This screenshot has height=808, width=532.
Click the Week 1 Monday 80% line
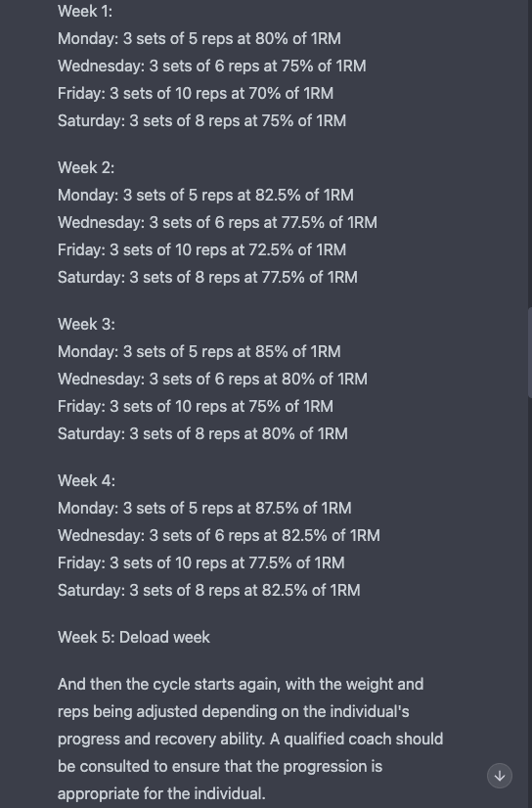199,39
